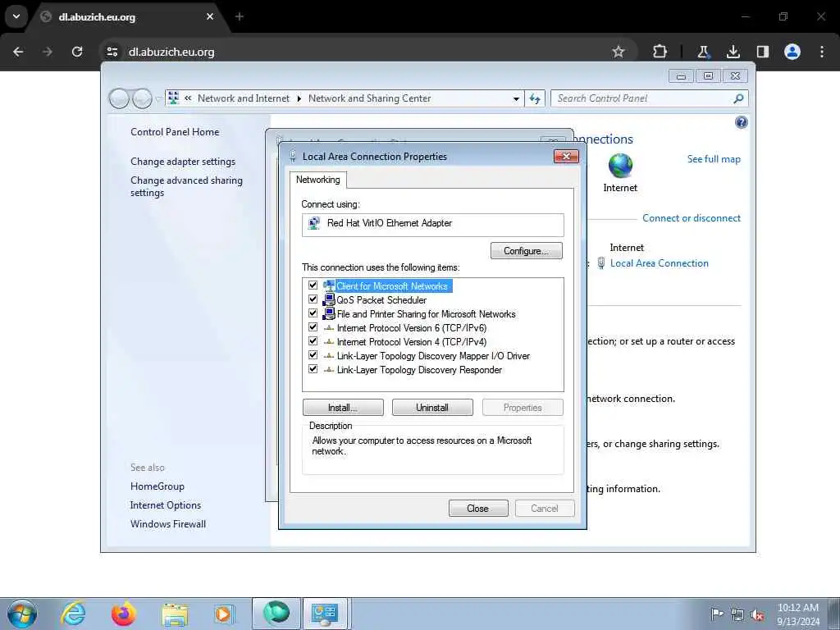The height and width of the screenshot is (630, 840).
Task: Click the Chrome back arrow
Action: pos(18,52)
